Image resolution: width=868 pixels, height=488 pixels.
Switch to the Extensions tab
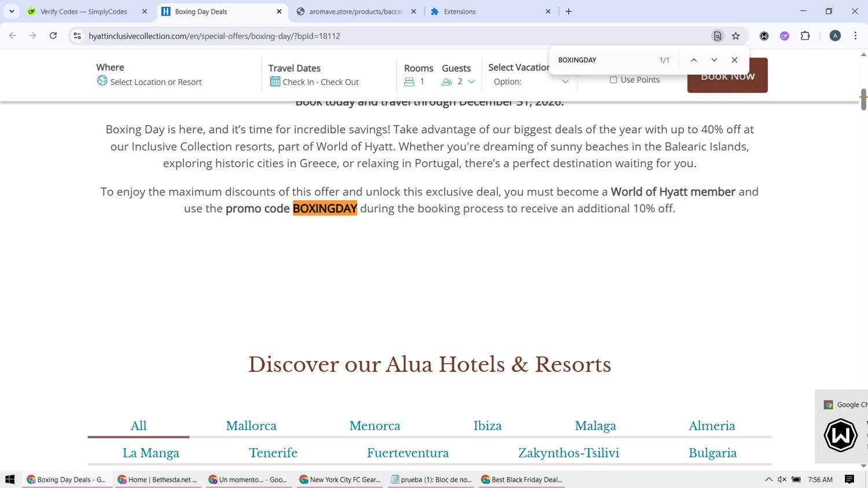click(491, 12)
